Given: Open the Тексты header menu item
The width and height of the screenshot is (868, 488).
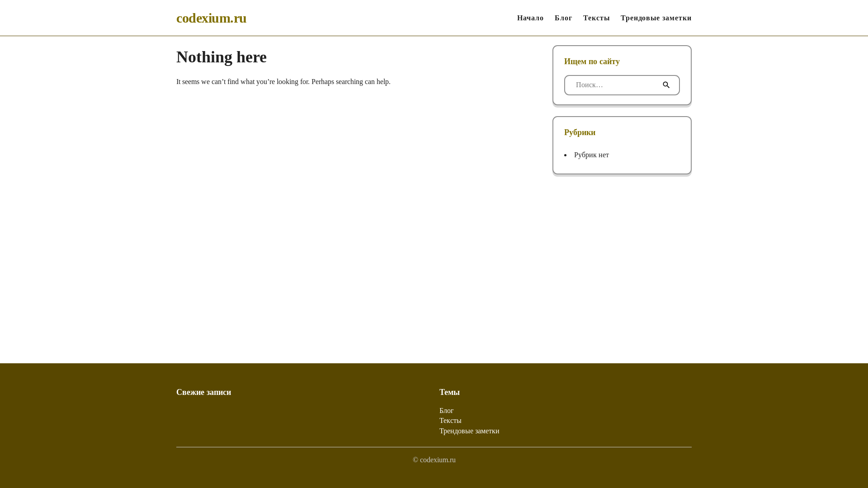Looking at the screenshot, I should click(x=596, y=18).
